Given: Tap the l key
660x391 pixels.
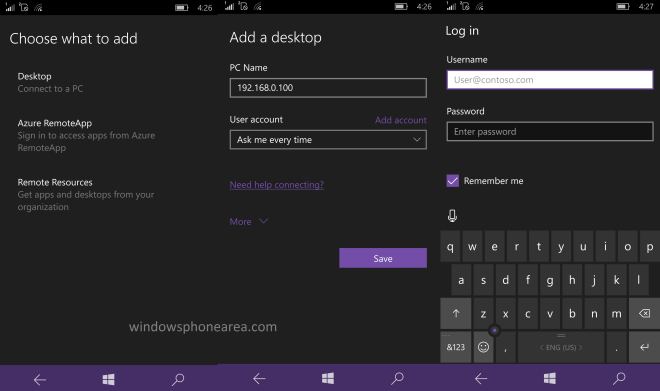Looking at the screenshot, I should (x=639, y=280).
